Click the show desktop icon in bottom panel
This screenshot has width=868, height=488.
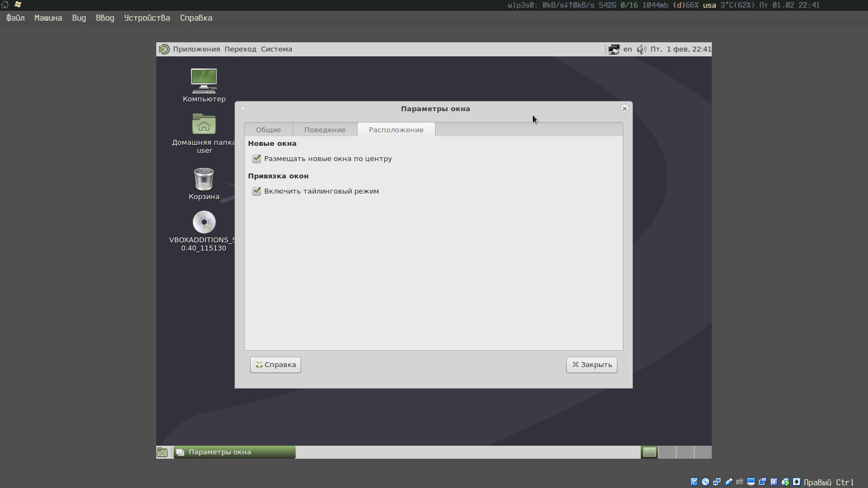coord(162,452)
